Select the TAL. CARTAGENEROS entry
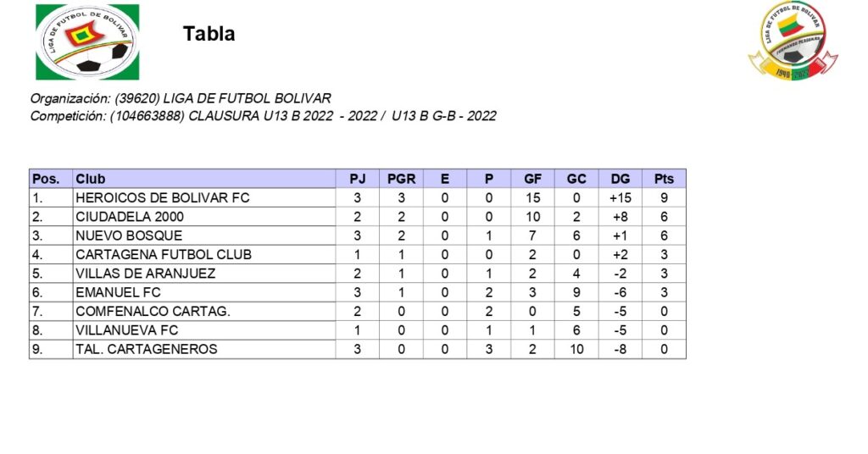Viewport: 868px width, 454px height. pos(146,349)
